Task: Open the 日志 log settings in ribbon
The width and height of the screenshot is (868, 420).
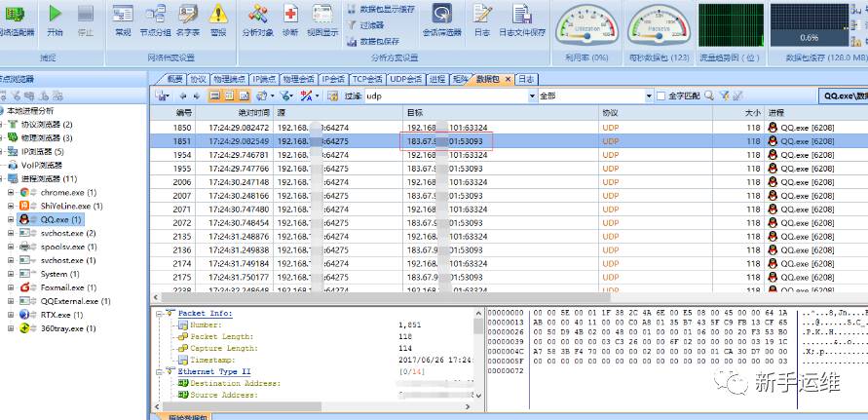Action: click(x=482, y=20)
